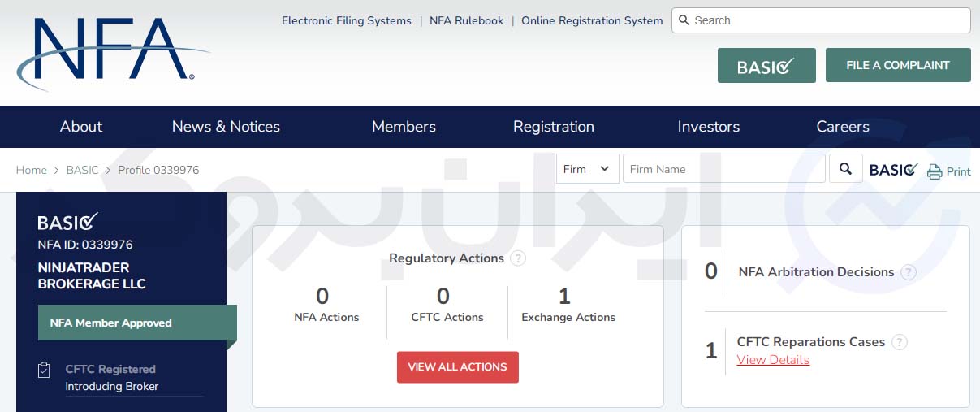
Task: Click the printer Print icon
Action: (935, 171)
